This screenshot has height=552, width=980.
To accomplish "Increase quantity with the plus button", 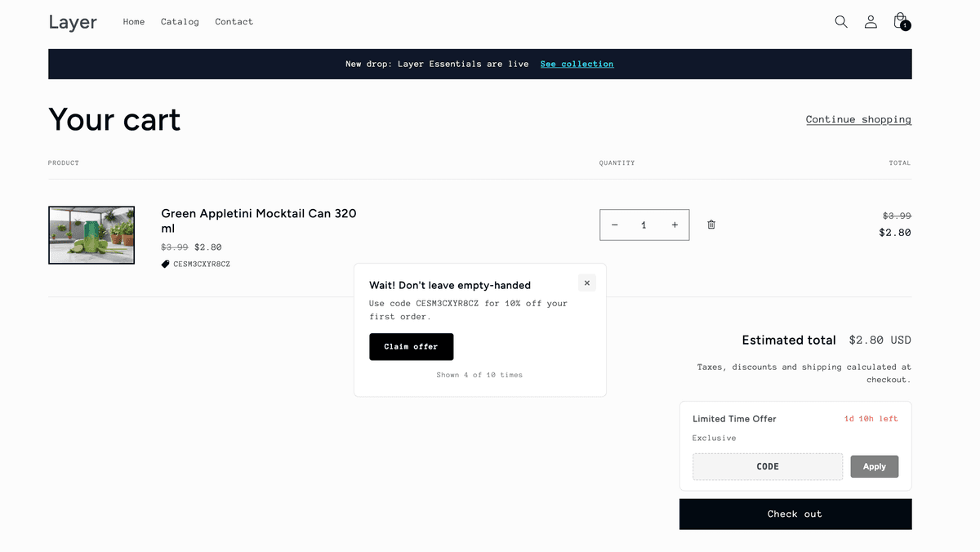I will pyautogui.click(x=675, y=225).
